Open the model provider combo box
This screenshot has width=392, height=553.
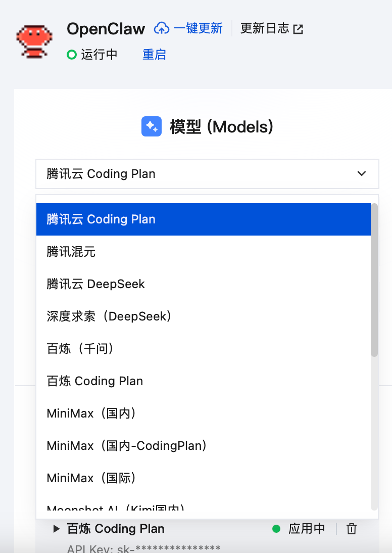202,174
